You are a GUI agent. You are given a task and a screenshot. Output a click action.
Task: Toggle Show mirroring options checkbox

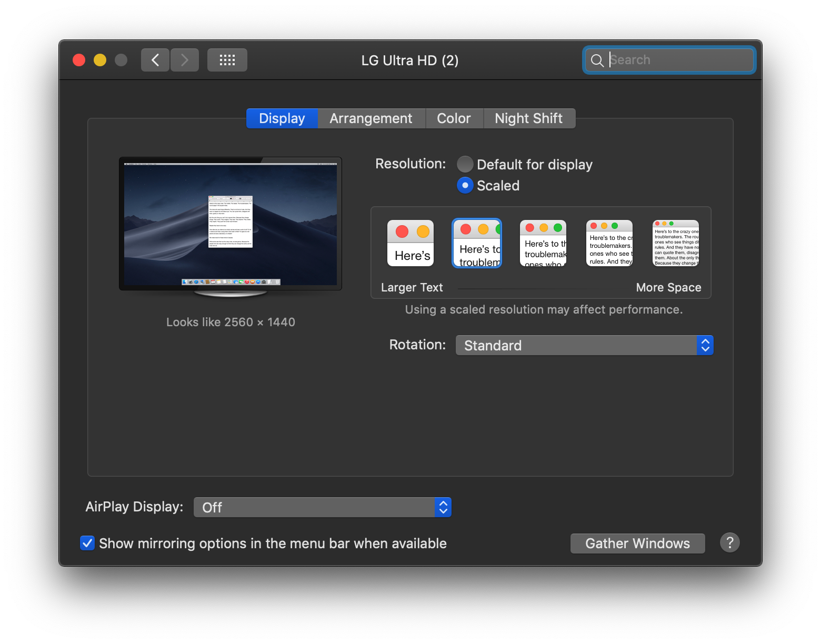[87, 543]
